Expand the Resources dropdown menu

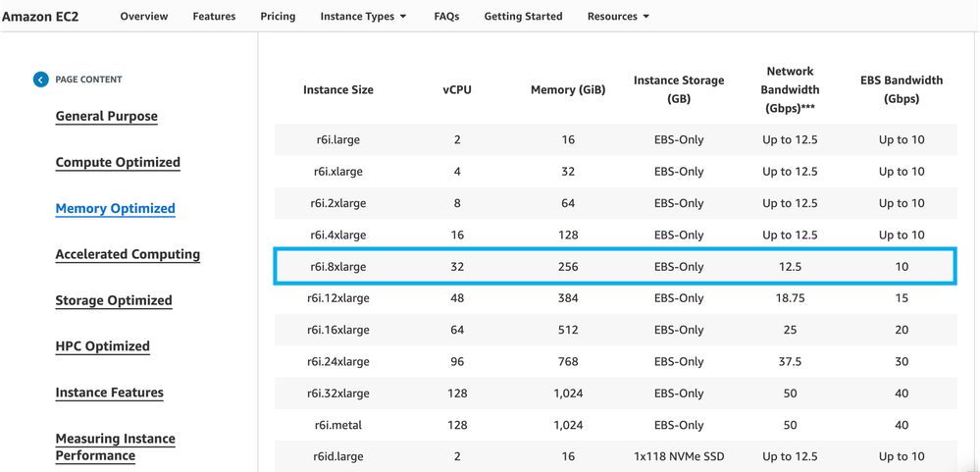click(618, 17)
